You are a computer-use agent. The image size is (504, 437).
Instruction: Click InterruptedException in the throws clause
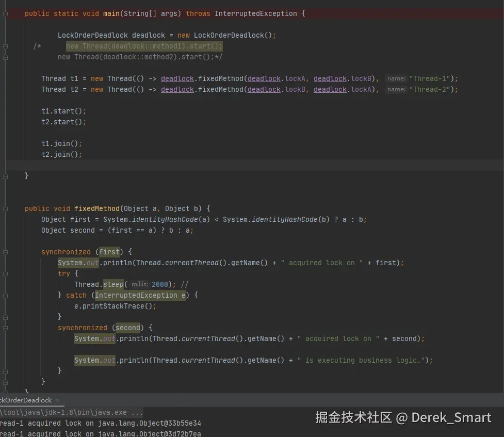pyautogui.click(x=255, y=13)
